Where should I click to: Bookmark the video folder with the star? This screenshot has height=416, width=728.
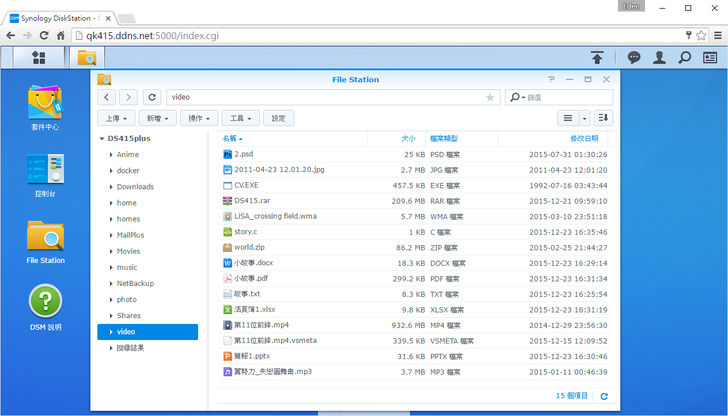(x=490, y=97)
